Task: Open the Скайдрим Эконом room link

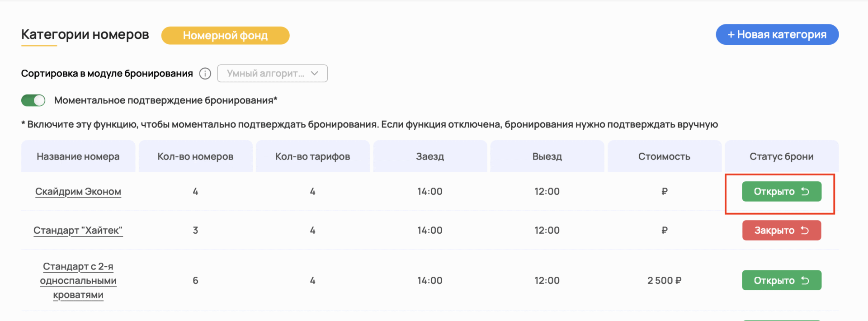Action: 78,192
